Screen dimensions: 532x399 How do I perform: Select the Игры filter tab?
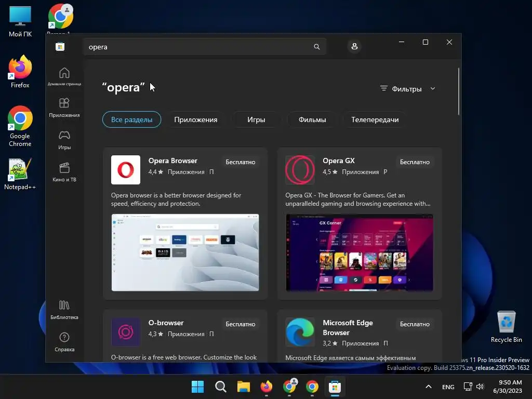pyautogui.click(x=256, y=119)
